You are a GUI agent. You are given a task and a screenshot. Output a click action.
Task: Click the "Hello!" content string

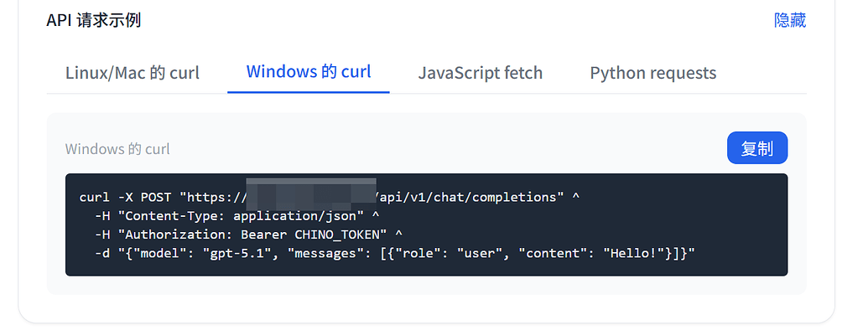[634, 253]
